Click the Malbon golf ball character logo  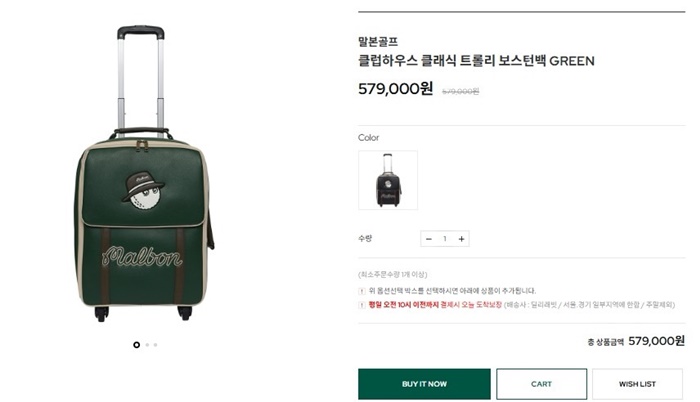(x=141, y=190)
